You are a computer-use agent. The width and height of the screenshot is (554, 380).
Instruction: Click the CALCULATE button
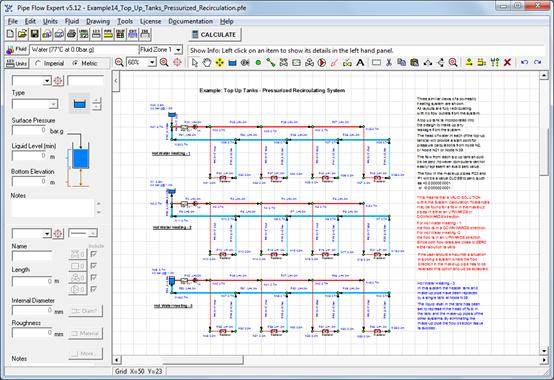[x=214, y=35]
